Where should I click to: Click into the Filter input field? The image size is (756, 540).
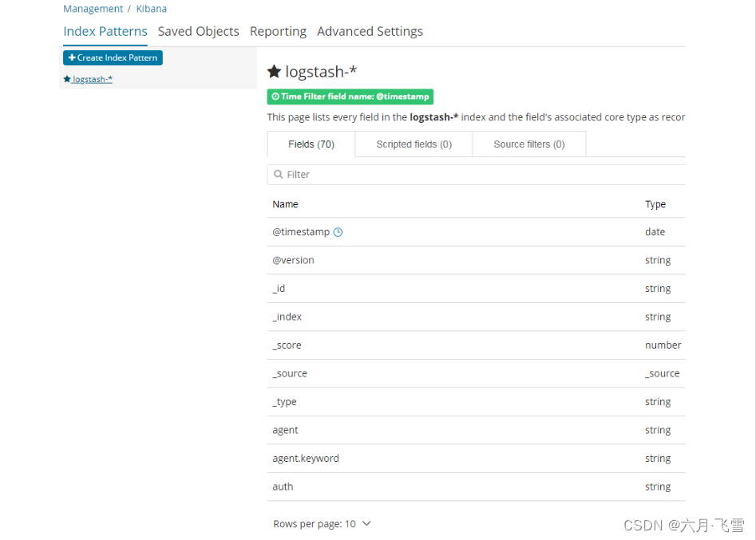(x=477, y=175)
